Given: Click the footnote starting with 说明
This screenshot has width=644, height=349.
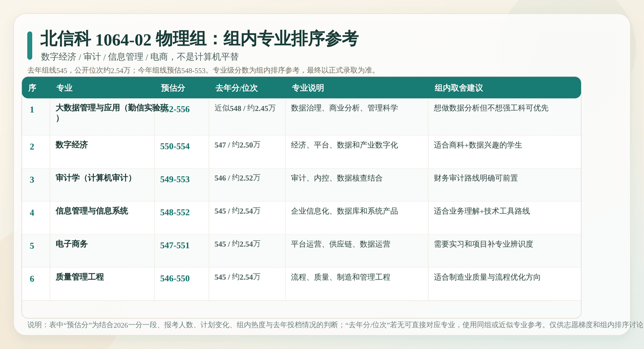Looking at the screenshot, I should (335, 325).
